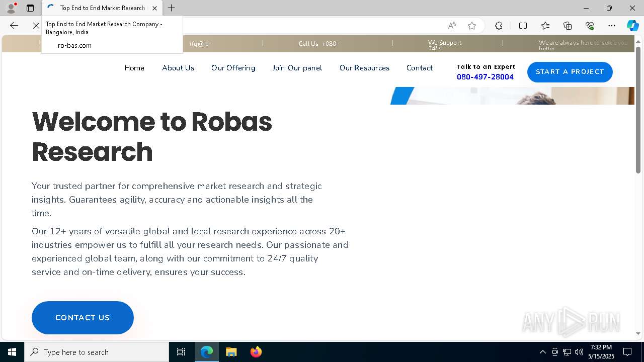Add this page to favorites star
This screenshot has width=644, height=362.
pyautogui.click(x=472, y=26)
